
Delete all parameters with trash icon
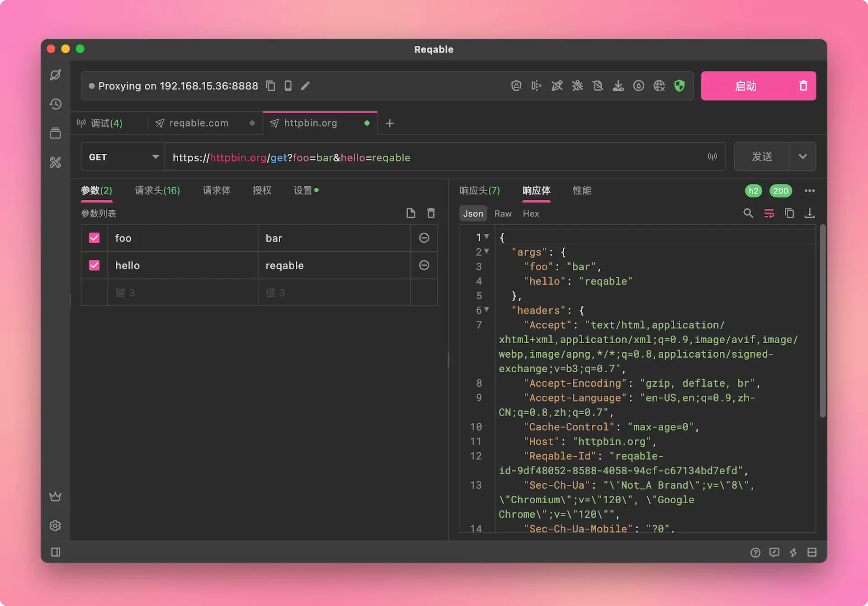(x=431, y=213)
